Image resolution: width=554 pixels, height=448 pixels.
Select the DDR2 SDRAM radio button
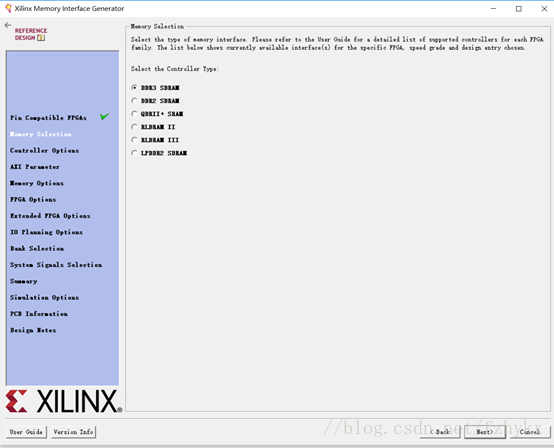[134, 101]
